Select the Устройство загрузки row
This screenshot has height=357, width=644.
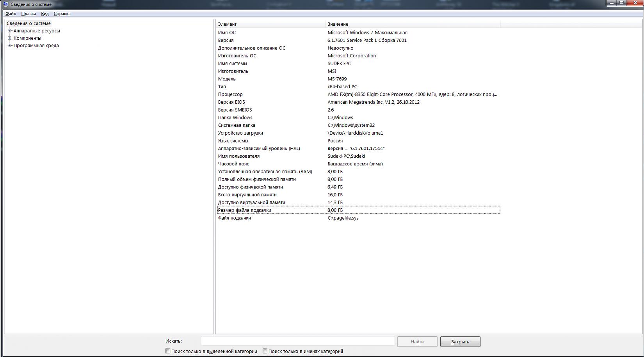click(x=358, y=133)
